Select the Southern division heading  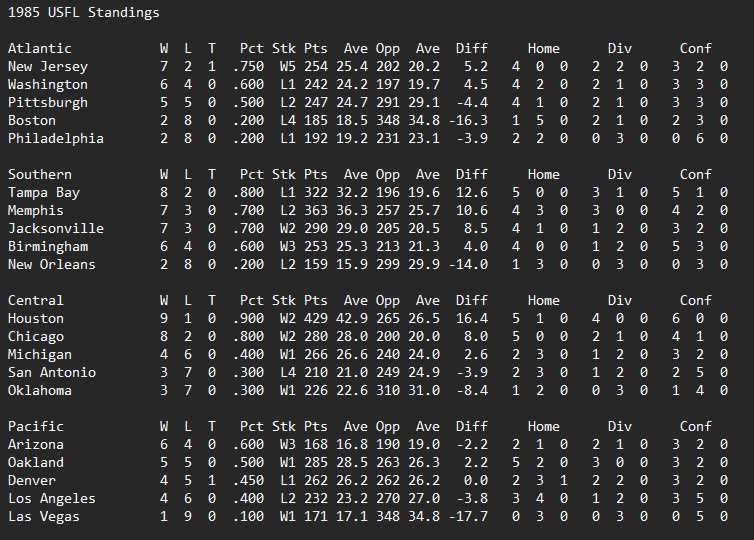[40, 174]
